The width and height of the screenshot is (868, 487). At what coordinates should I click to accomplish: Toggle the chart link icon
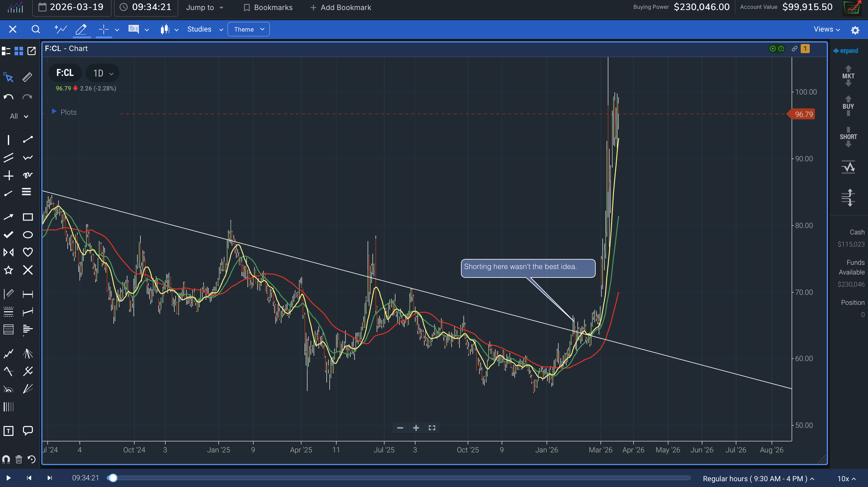[794, 49]
